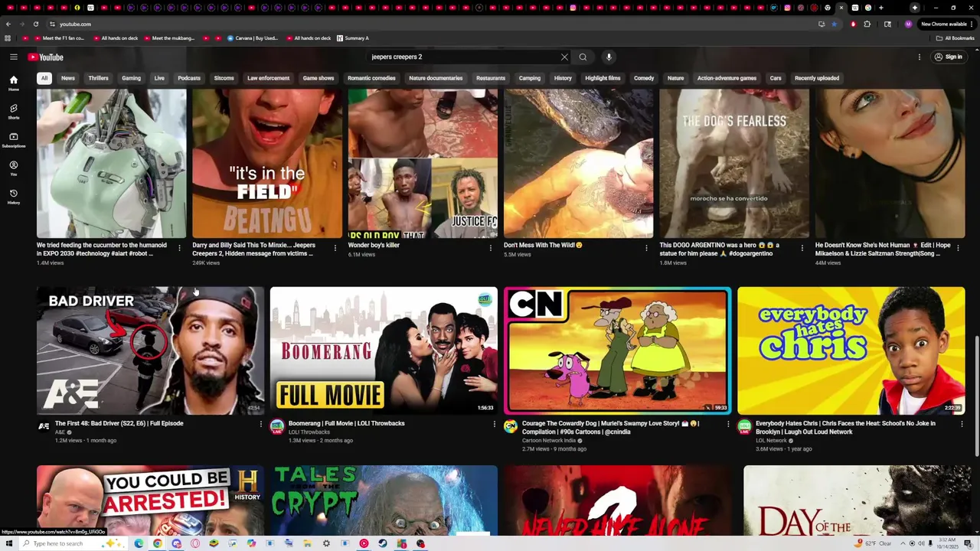Open History in the sidebar
Image resolution: width=980 pixels, height=551 pixels.
coord(13,197)
